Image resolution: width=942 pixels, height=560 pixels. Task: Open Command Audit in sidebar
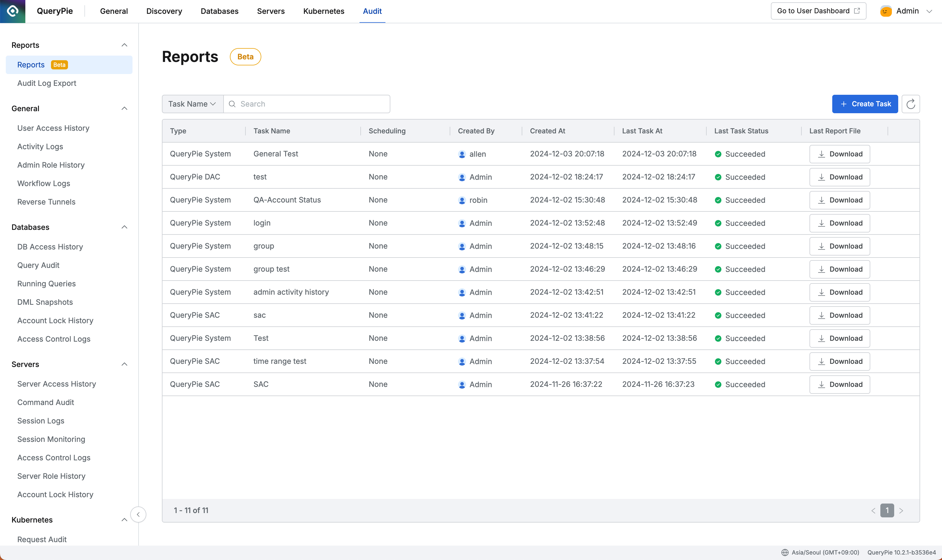click(x=46, y=402)
